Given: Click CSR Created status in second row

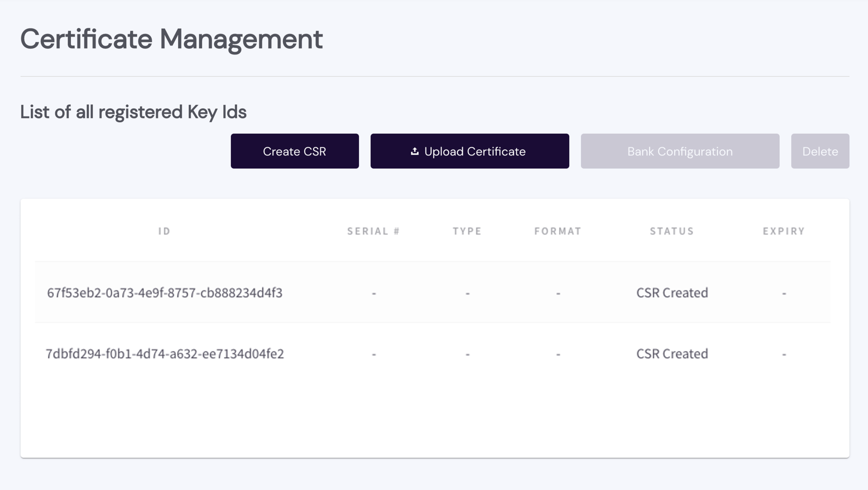Looking at the screenshot, I should pos(672,354).
